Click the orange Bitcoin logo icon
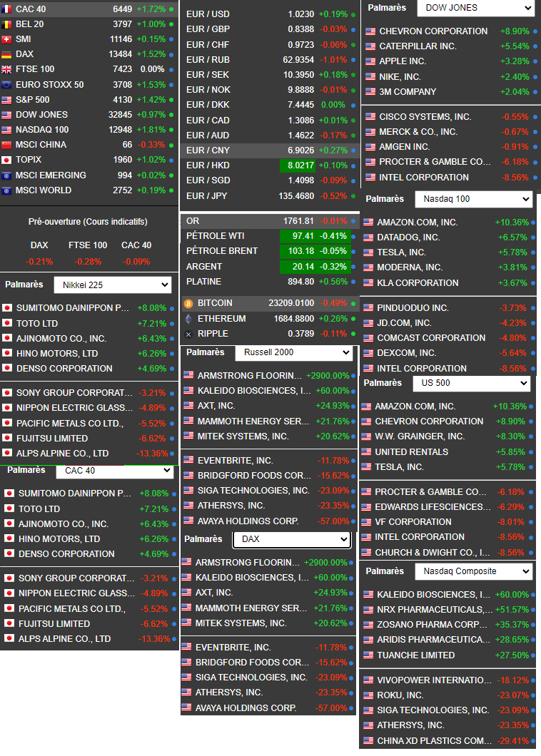541x756 pixels. [188, 303]
